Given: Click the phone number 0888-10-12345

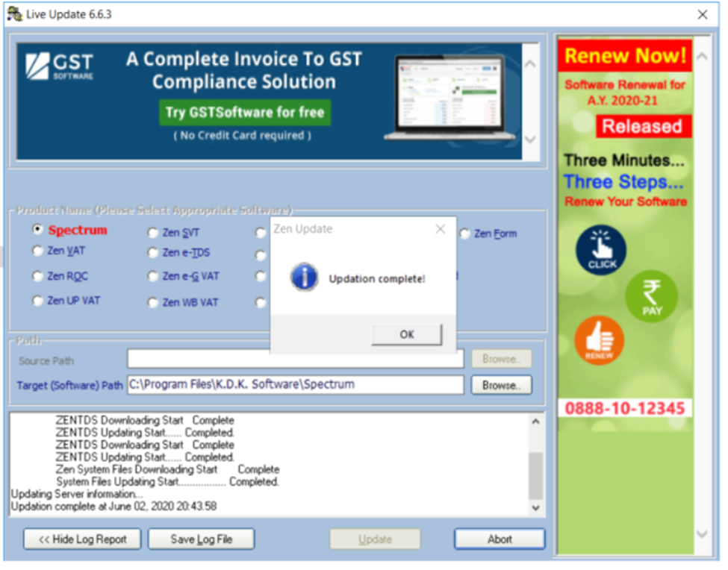Looking at the screenshot, I should coord(624,409).
